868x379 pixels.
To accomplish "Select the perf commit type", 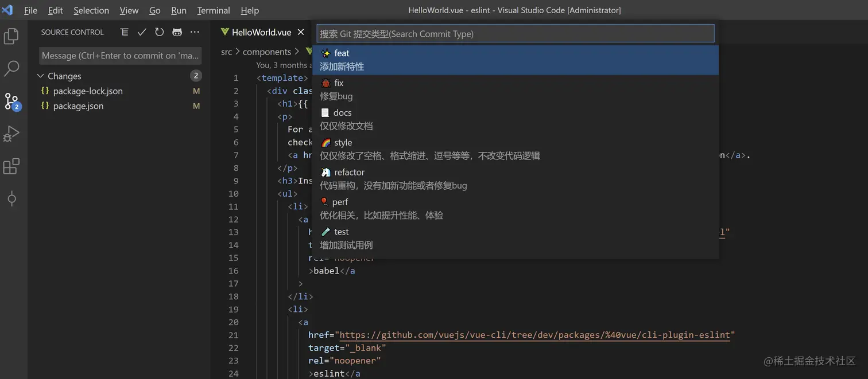I will (516, 209).
